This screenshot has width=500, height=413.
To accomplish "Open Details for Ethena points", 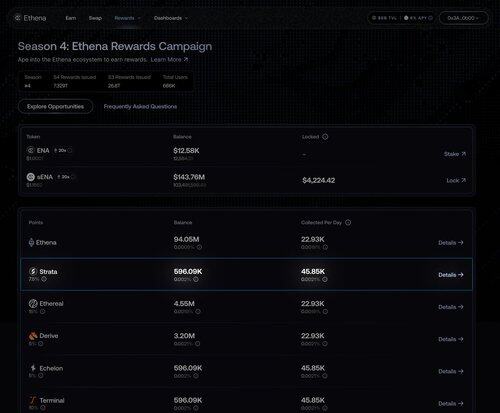I will [x=451, y=243].
